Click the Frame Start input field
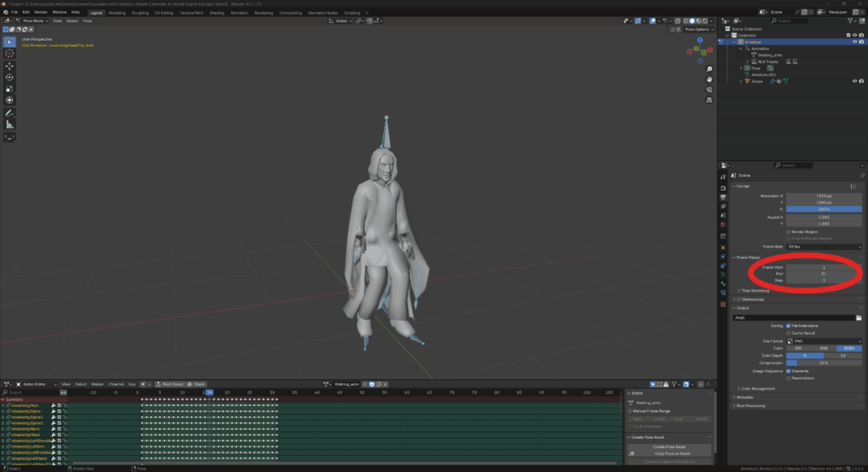The image size is (868, 472). [x=824, y=267]
